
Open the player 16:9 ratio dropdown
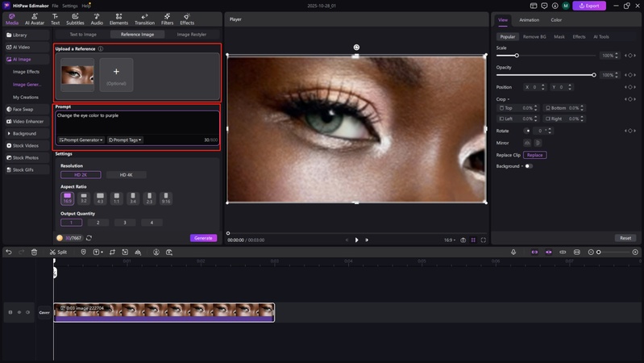tap(449, 240)
